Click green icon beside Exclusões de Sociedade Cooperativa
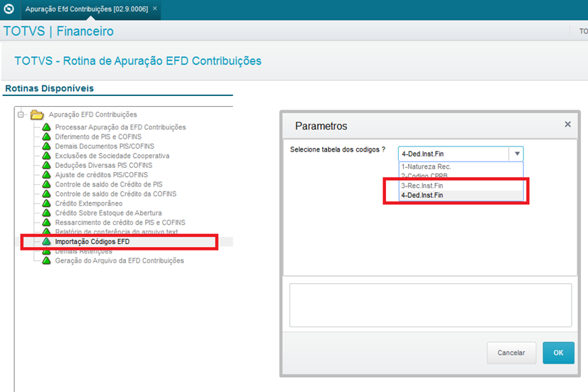 point(46,156)
